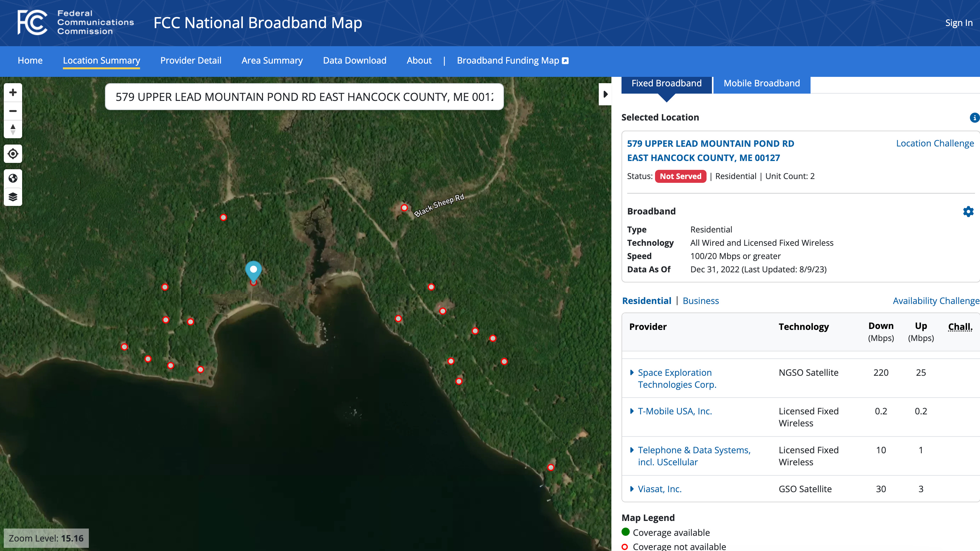Open Area Summary page
Screen dimensions: 980x551
tap(272, 60)
